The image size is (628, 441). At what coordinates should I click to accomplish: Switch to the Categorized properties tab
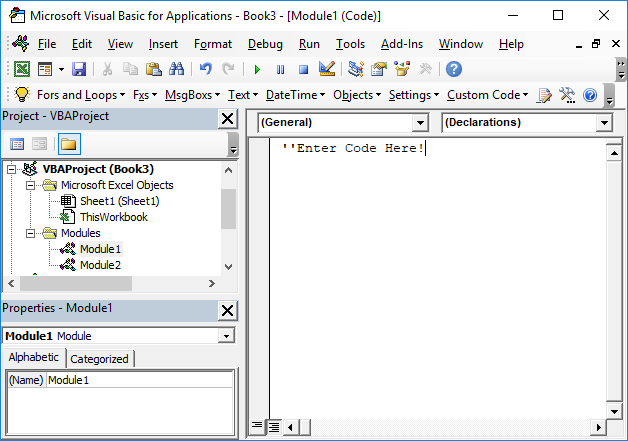pos(100,359)
